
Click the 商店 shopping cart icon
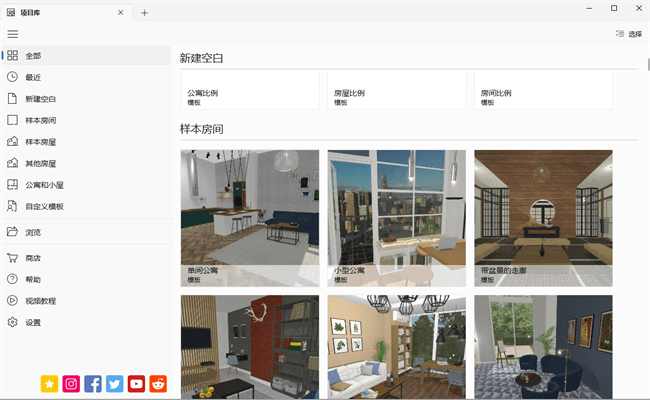tap(12, 258)
